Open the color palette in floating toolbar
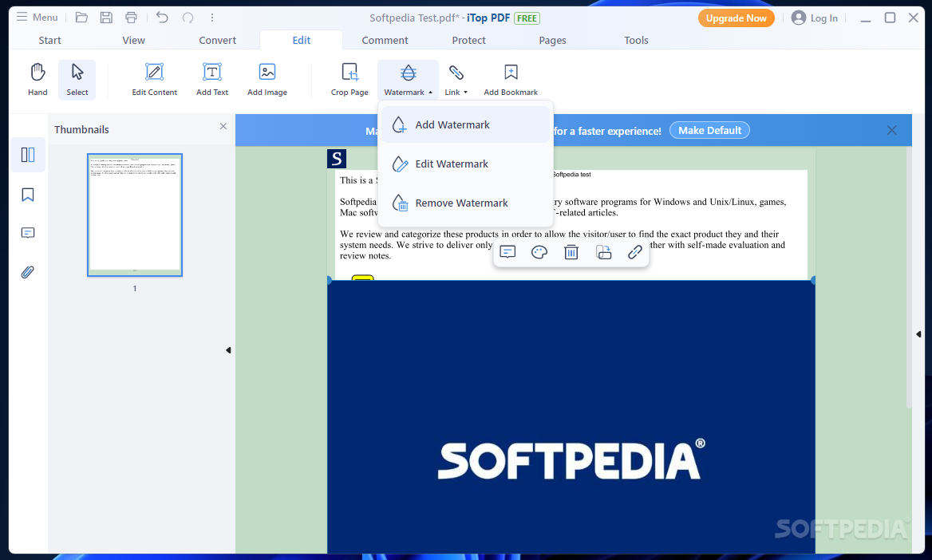The height and width of the screenshot is (560, 932). [x=539, y=252]
